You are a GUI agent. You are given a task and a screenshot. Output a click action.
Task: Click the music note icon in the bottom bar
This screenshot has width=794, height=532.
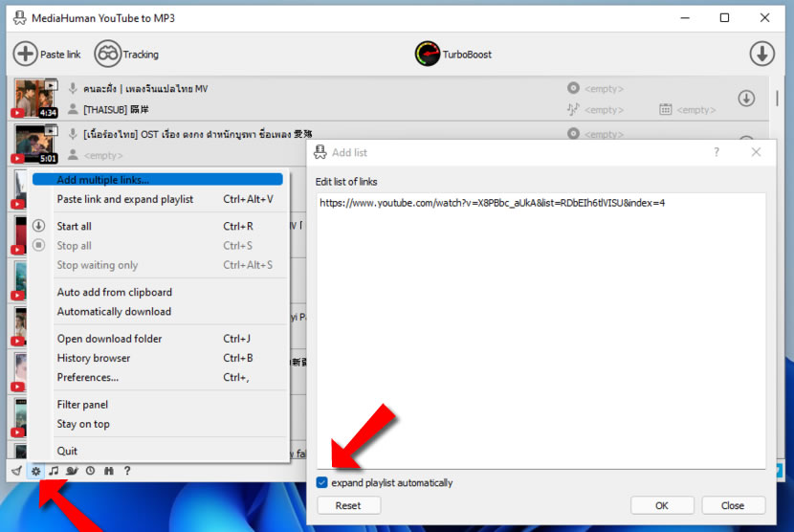tap(54, 471)
